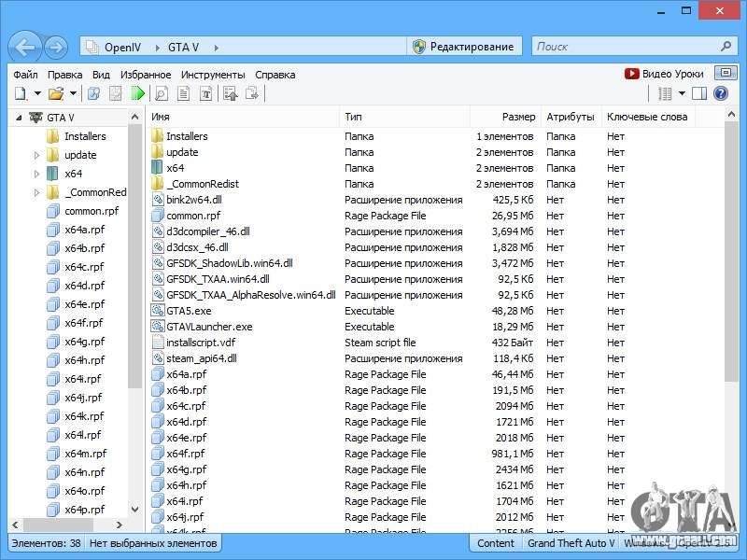Open the Open folder dropdown arrow
Viewport: 747px width, 560px height.
click(73, 93)
